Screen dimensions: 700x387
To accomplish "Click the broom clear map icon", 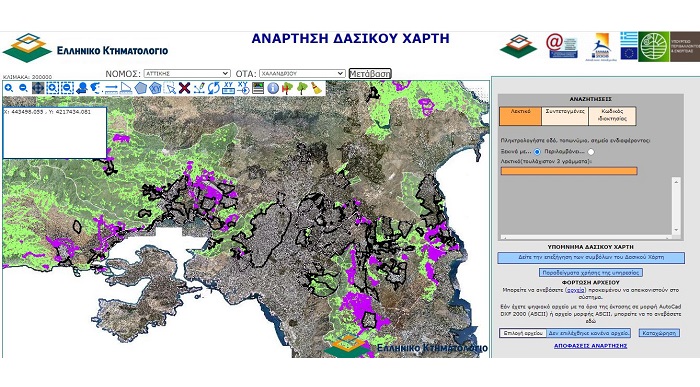I will click(x=316, y=88).
